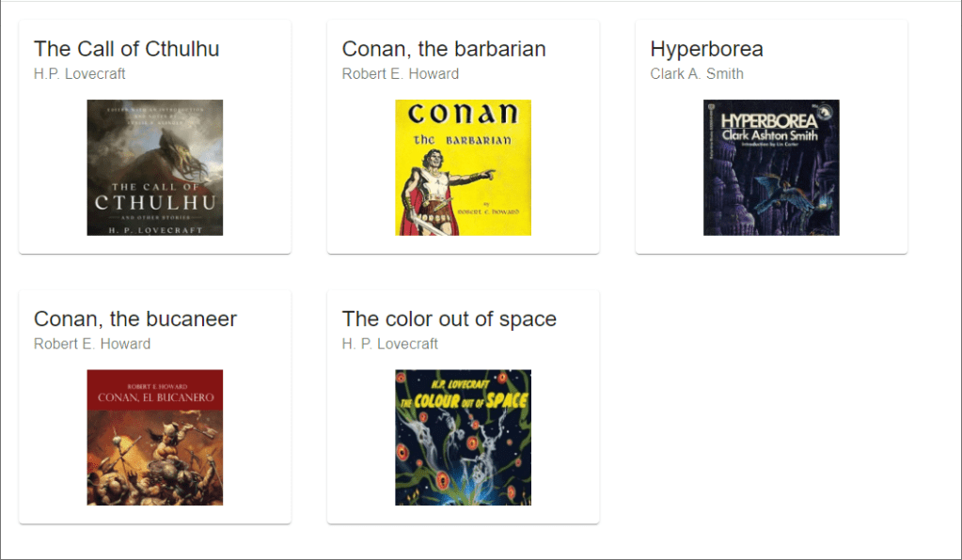This screenshot has height=560, width=962.
Task: Select Robert E. Howard under Conan, the bucaneer
Action: point(92,344)
